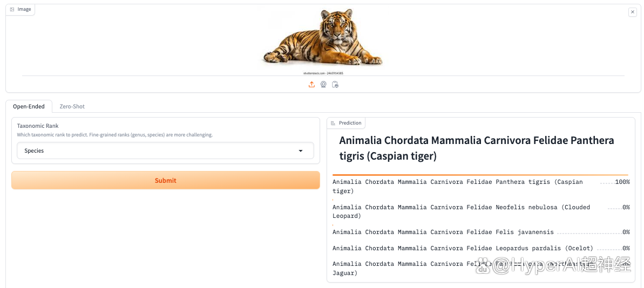
Task: Click the Species rank field
Action: (157, 151)
